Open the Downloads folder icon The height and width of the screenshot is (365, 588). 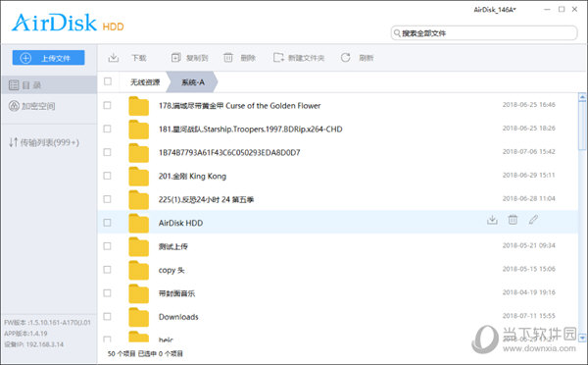click(x=139, y=317)
